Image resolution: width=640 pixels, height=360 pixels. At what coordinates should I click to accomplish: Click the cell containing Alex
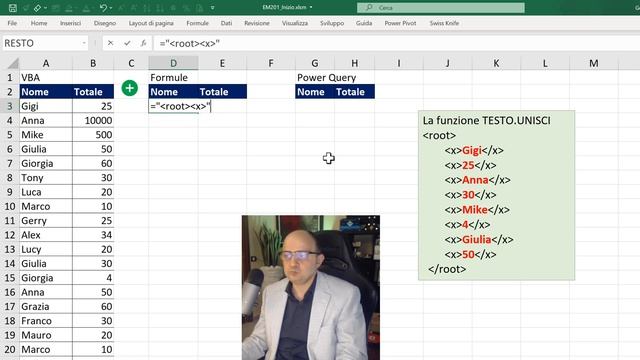point(46,235)
